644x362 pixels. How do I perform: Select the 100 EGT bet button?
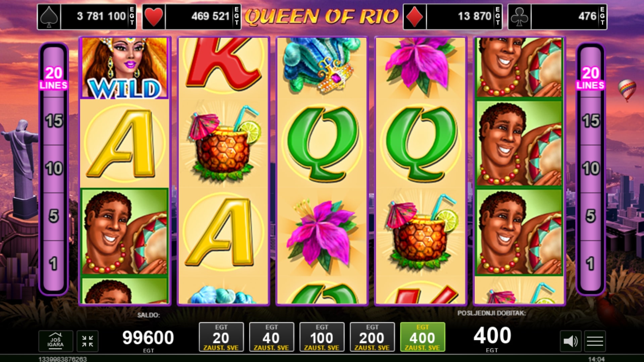pyautogui.click(x=322, y=337)
